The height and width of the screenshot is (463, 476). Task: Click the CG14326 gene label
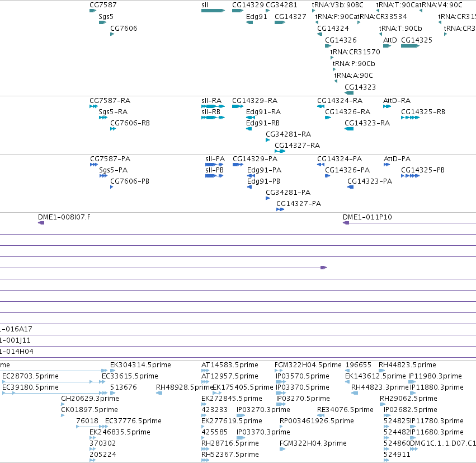click(x=341, y=40)
